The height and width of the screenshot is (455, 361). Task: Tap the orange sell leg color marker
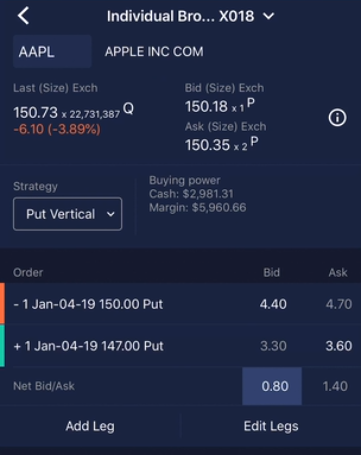[x=2, y=304]
